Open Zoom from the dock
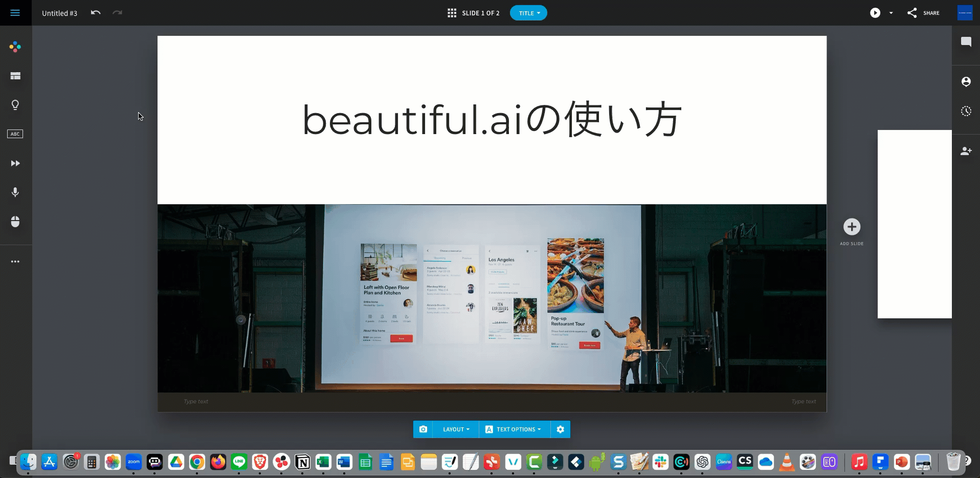The width and height of the screenshot is (980, 478). pyautogui.click(x=133, y=462)
